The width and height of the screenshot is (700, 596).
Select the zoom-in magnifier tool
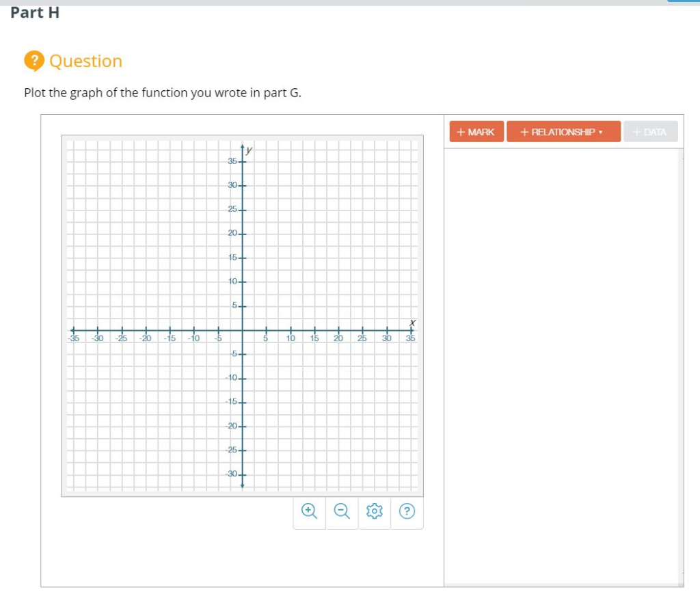point(308,511)
